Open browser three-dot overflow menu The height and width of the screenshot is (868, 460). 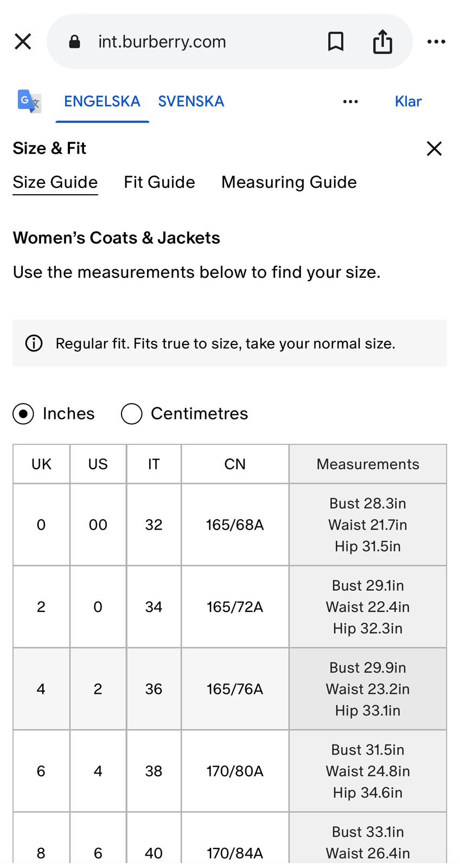[436, 41]
